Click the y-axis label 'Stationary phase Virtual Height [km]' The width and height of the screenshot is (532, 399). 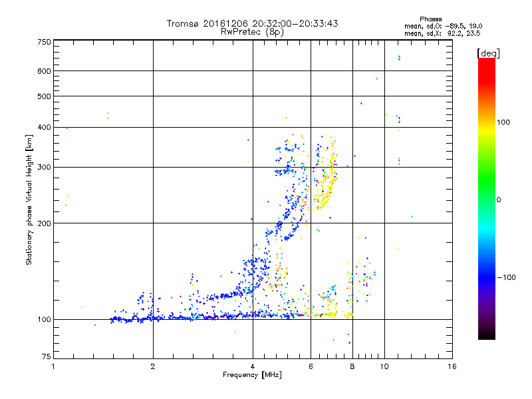pyautogui.click(x=29, y=199)
